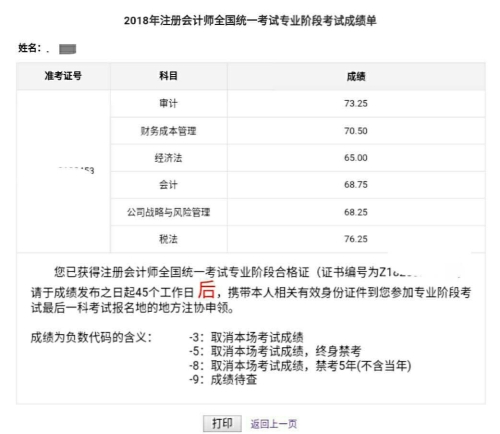Click the score 68.25
Viewport: 500px width, 434px height.
356,212
